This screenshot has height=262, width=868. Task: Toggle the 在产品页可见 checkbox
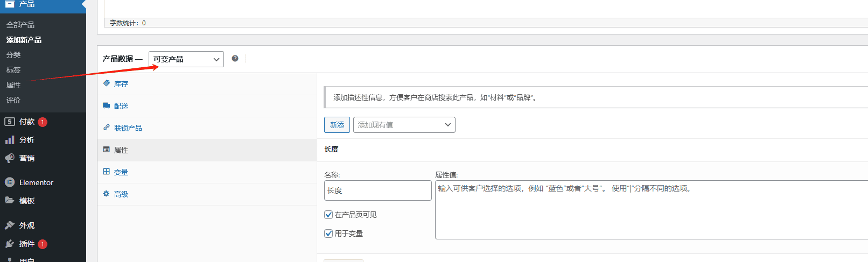pyautogui.click(x=328, y=215)
